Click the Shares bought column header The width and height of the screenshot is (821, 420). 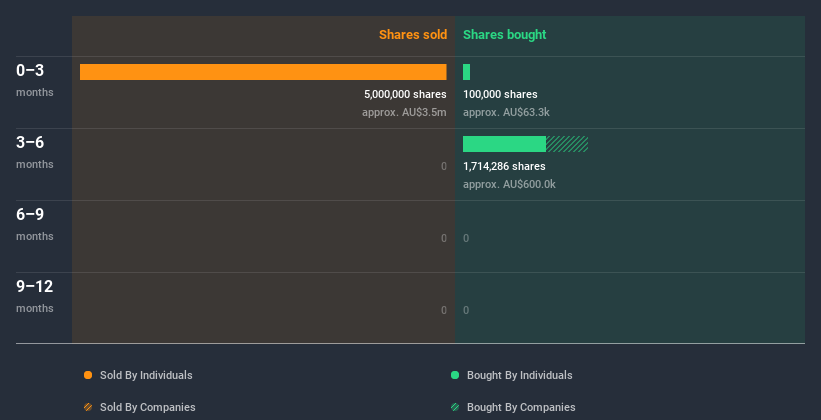pyautogui.click(x=505, y=35)
